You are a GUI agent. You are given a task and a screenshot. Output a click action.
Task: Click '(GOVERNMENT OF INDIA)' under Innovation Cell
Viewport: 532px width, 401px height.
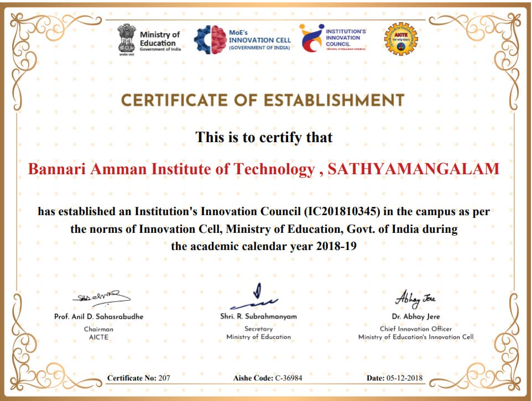click(259, 48)
